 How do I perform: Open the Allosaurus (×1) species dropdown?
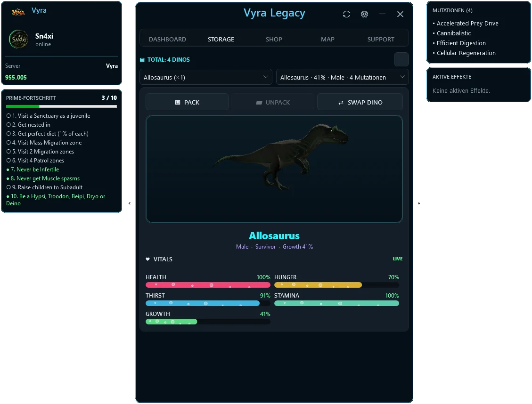(x=206, y=77)
